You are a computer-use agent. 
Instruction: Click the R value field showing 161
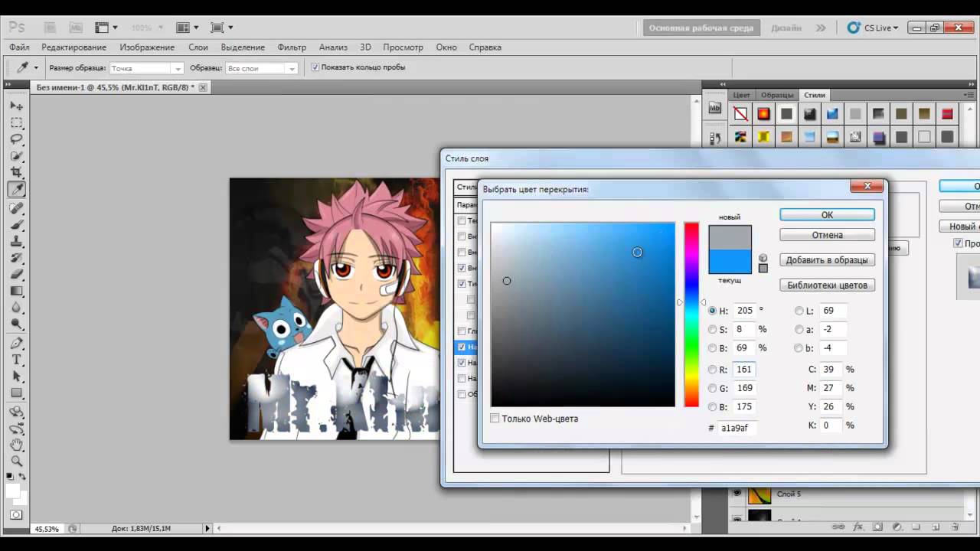pos(743,370)
